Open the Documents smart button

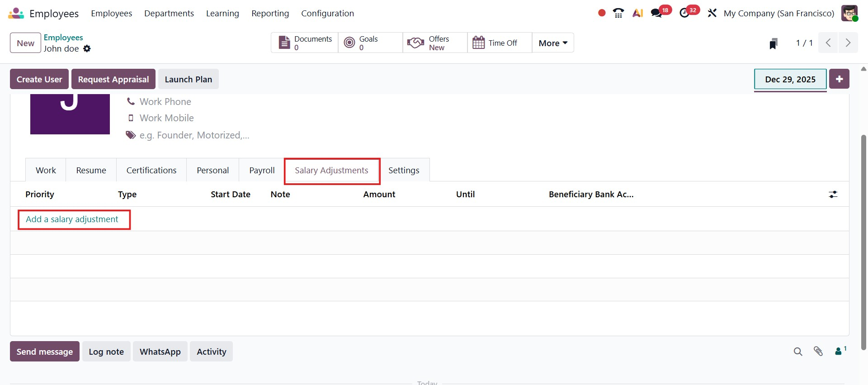(x=304, y=43)
